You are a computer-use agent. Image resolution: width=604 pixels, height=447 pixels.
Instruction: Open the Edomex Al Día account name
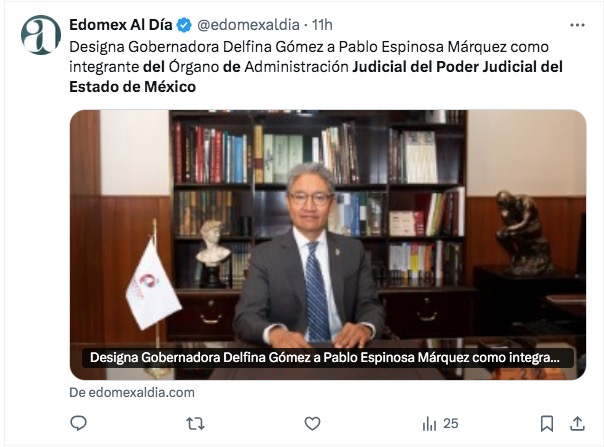[x=121, y=25]
